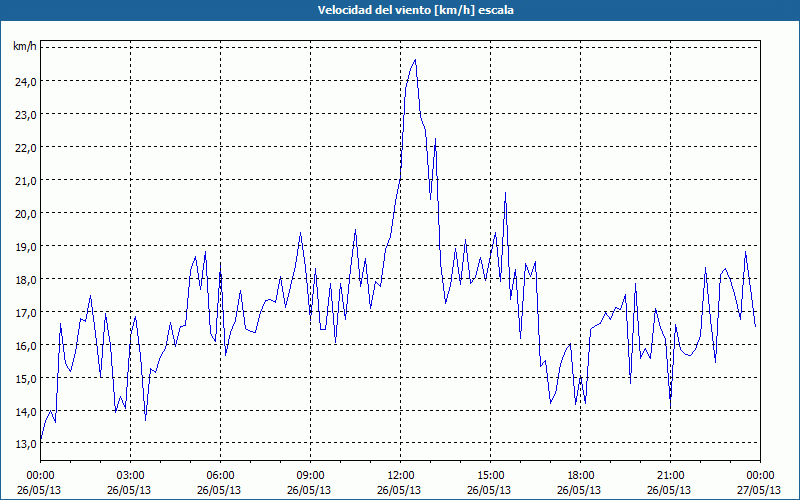This screenshot has width=800, height=500.
Task: Click the wind speed peak near 12:30
Action: coord(415,60)
